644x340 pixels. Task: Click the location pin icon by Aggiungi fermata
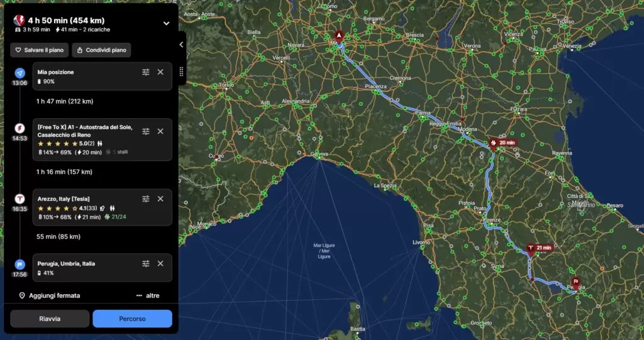point(22,295)
